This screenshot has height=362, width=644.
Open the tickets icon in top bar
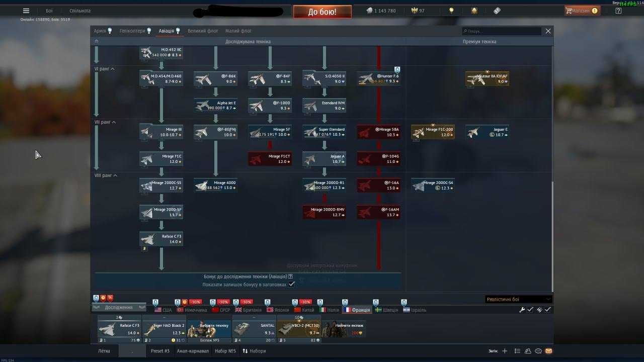(497, 11)
